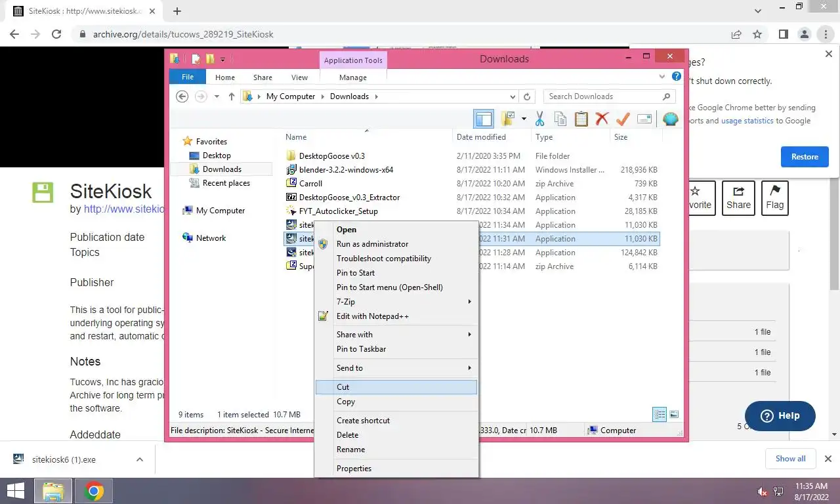Select Copy in the context menu
The width and height of the screenshot is (840, 504).
(x=396, y=402)
